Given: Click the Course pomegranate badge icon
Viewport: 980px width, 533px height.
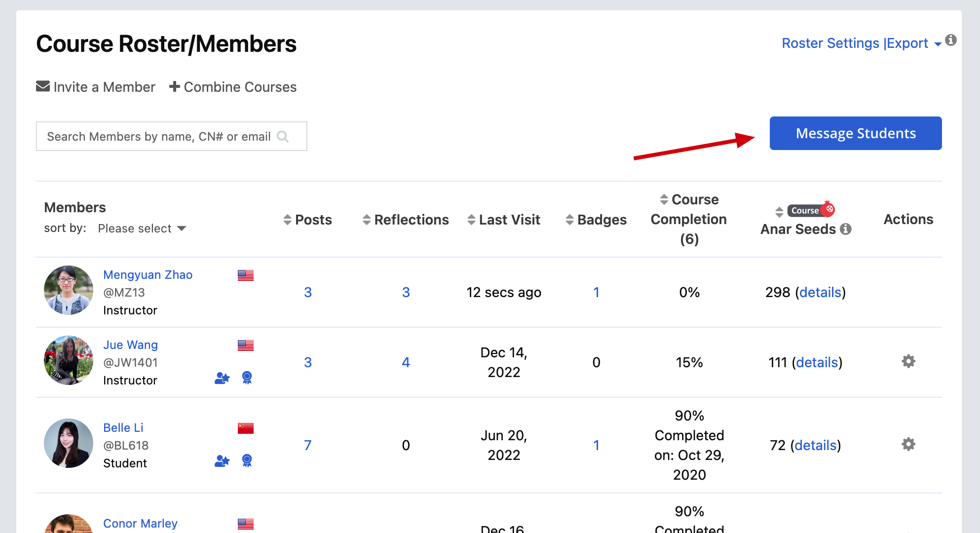Looking at the screenshot, I should pos(811,210).
